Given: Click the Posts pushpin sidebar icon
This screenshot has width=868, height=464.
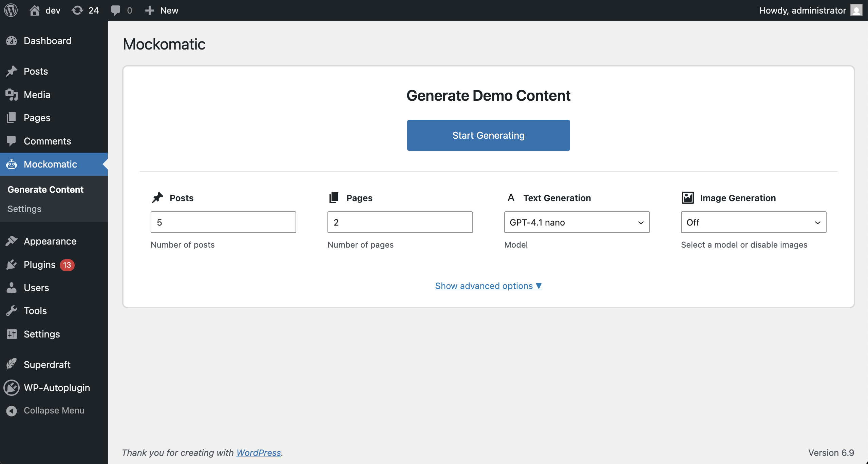Looking at the screenshot, I should tap(12, 71).
